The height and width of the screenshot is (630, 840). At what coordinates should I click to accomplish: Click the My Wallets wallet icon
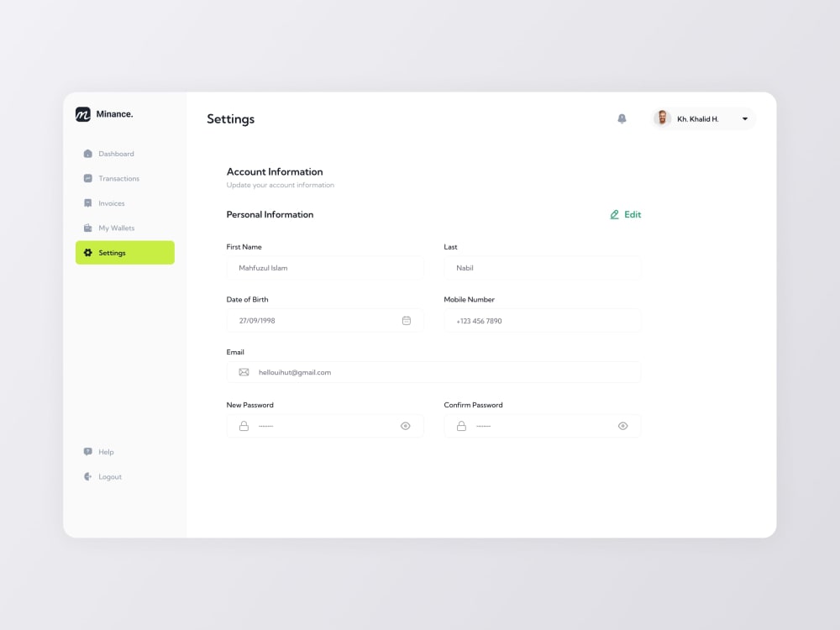tap(88, 228)
